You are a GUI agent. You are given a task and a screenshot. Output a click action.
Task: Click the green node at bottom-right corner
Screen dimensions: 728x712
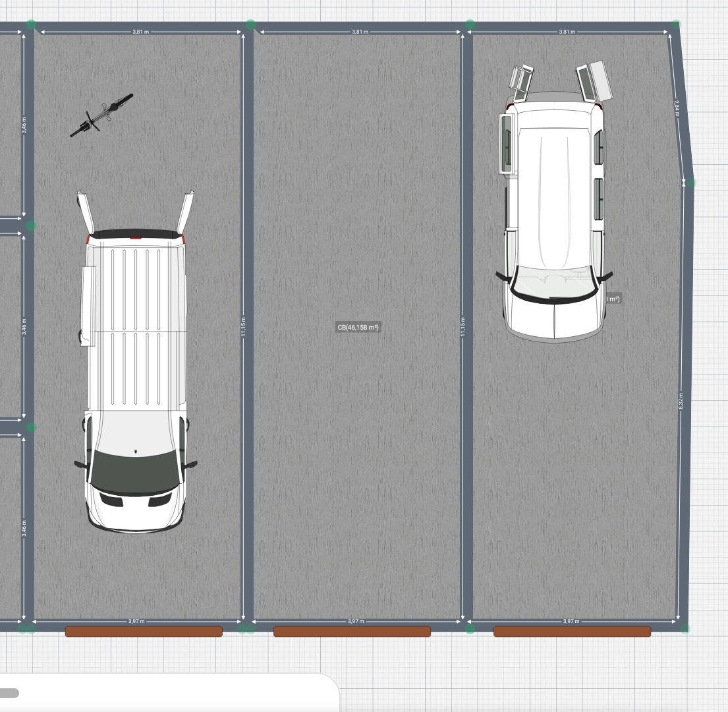click(685, 629)
